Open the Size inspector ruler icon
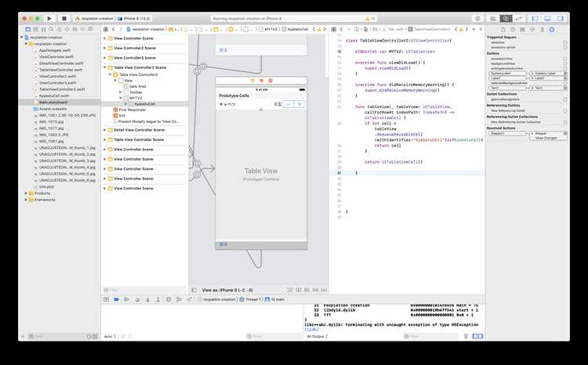This screenshot has height=365, width=588. pos(542,29)
